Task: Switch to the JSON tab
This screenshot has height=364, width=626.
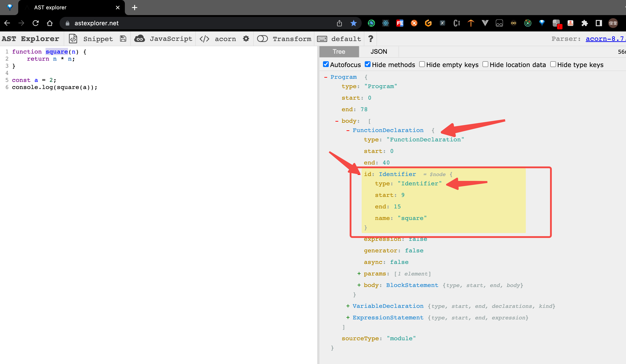Action: tap(379, 52)
